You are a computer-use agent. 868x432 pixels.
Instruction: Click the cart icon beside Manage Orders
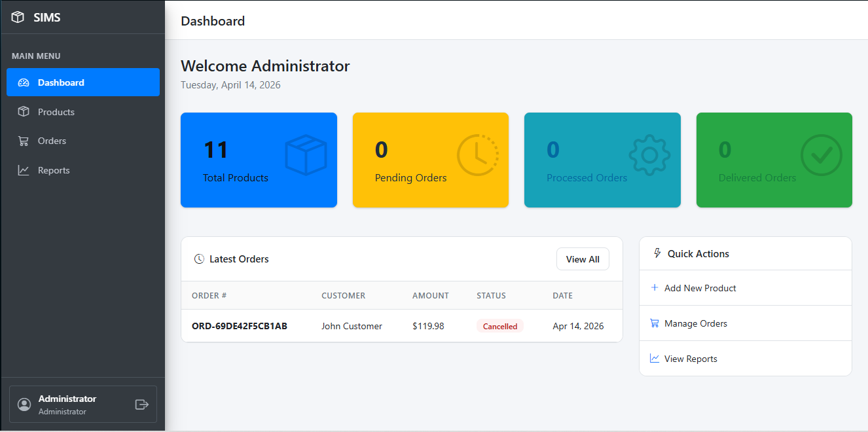655,323
